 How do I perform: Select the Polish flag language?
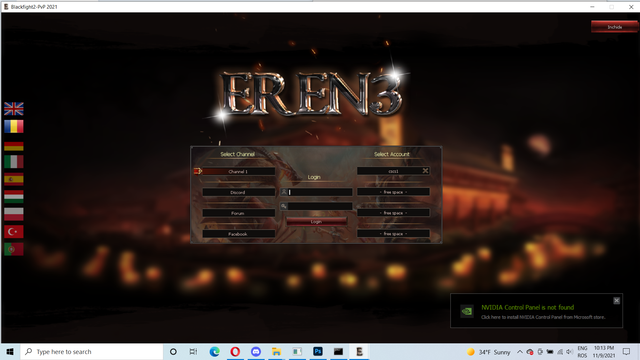tap(14, 214)
